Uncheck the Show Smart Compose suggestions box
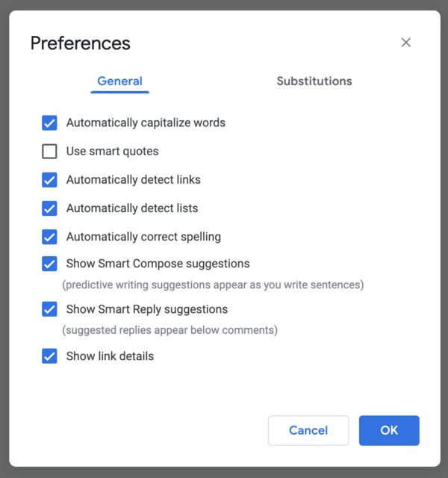The height and width of the screenshot is (478, 448). [x=49, y=264]
